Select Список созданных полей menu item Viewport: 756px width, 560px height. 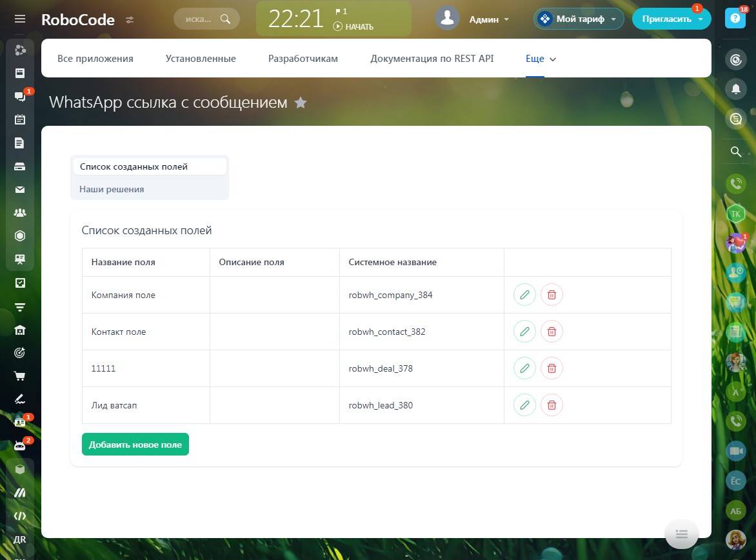pyautogui.click(x=150, y=166)
